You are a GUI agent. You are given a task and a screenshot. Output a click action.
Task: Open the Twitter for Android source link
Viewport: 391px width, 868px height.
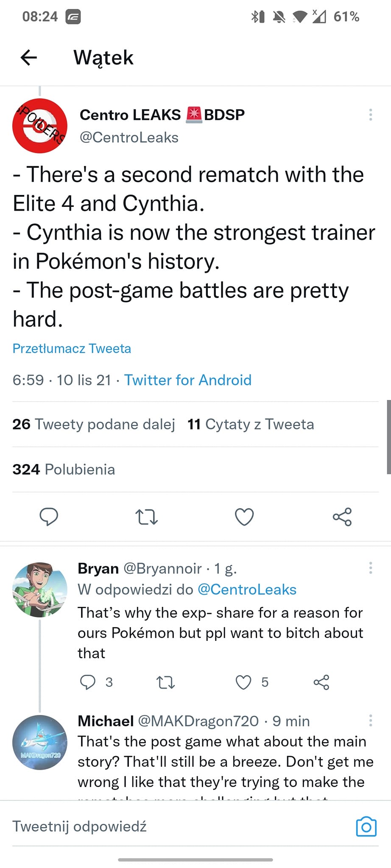(x=187, y=380)
